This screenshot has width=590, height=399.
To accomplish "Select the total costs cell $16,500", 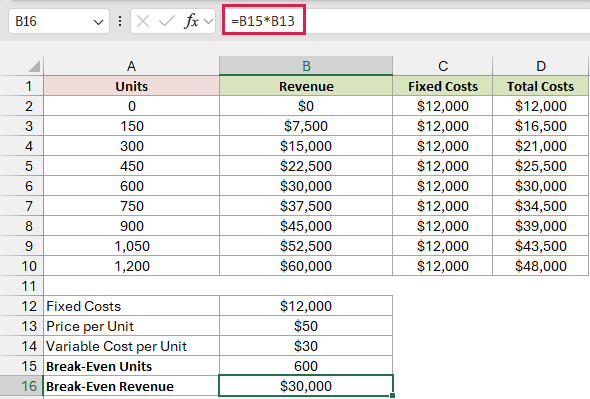I will pyautogui.click(x=540, y=126).
